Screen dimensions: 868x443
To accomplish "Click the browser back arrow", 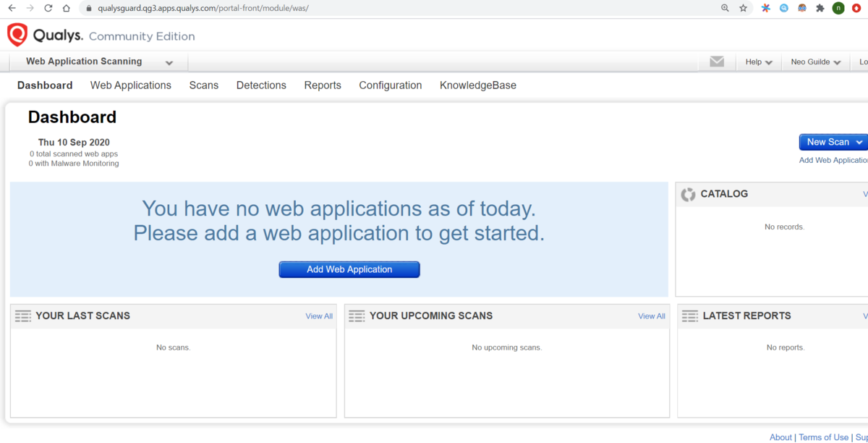I will [12, 8].
